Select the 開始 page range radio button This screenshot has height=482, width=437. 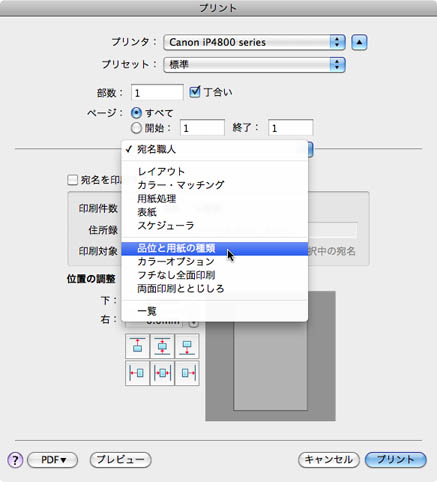(x=136, y=128)
